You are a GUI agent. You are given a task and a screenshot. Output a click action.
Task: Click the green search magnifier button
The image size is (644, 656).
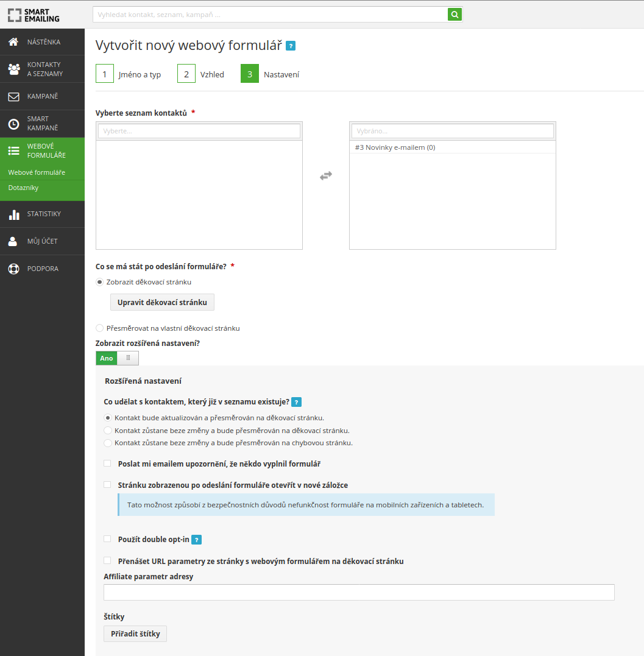(455, 15)
